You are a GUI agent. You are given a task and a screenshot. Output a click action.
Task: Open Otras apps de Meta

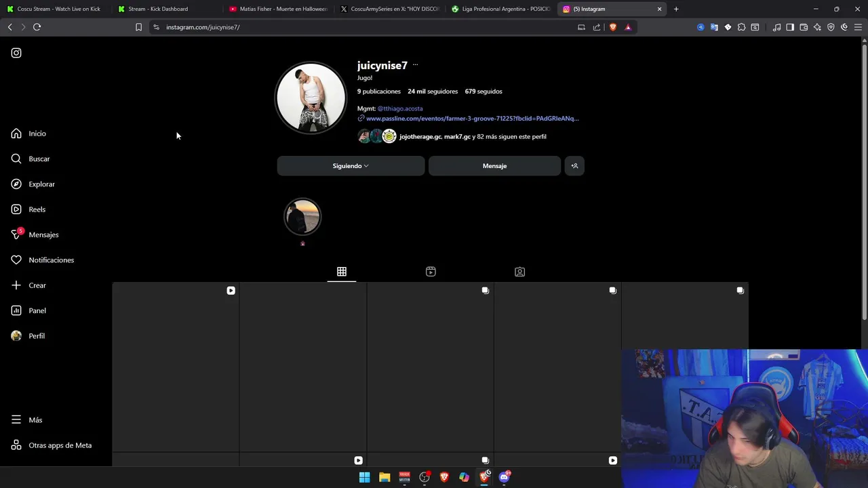coord(51,445)
